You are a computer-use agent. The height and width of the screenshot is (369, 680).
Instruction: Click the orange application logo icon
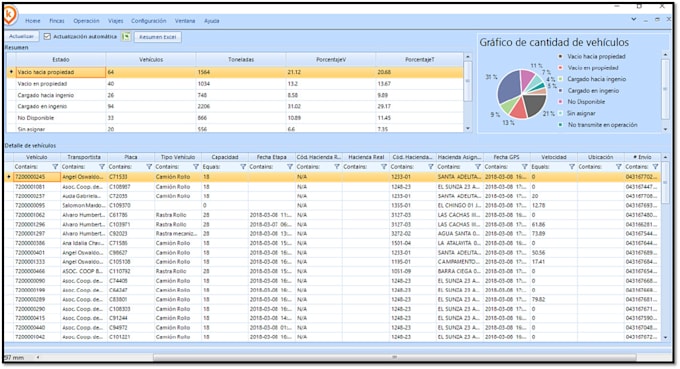(10, 16)
